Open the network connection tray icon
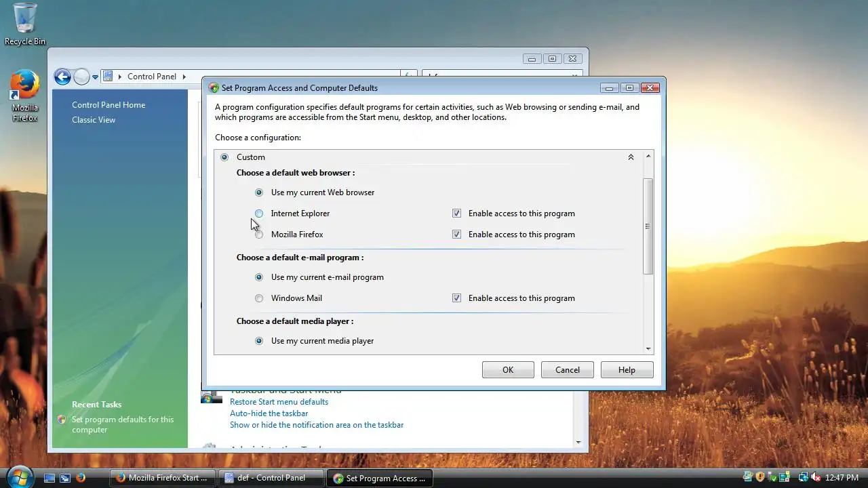868x488 pixels. point(803,477)
